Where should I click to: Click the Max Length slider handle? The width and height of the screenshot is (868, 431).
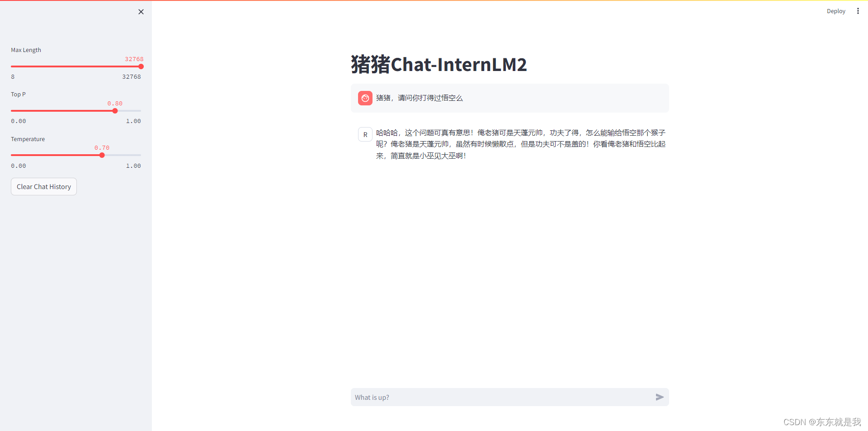click(141, 66)
